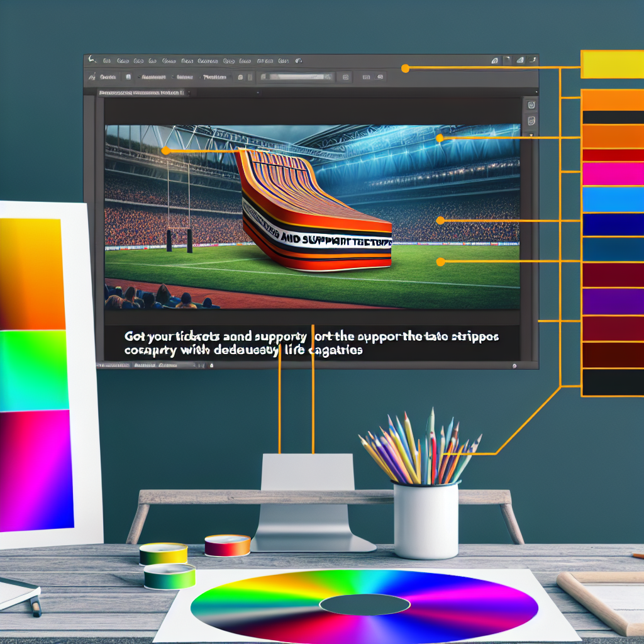
Task: Open the third dropdown in the options bar
Action: click(184, 77)
